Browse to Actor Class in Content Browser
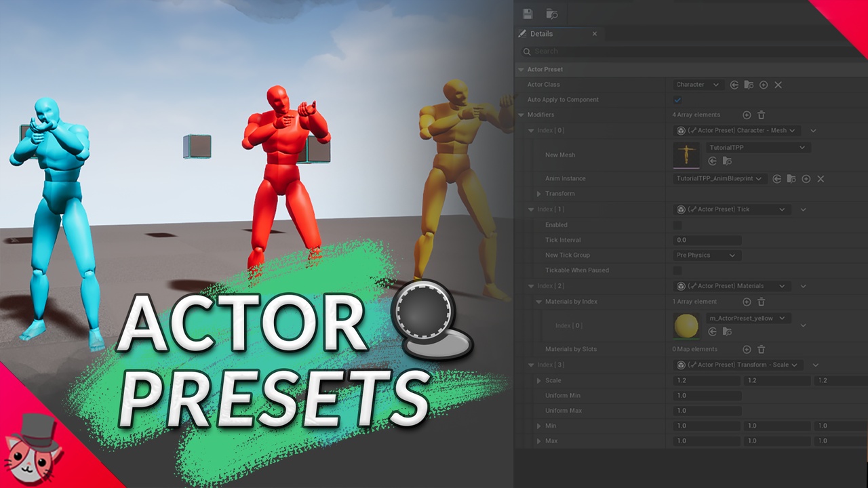Image resolution: width=868 pixels, height=488 pixels. point(749,85)
